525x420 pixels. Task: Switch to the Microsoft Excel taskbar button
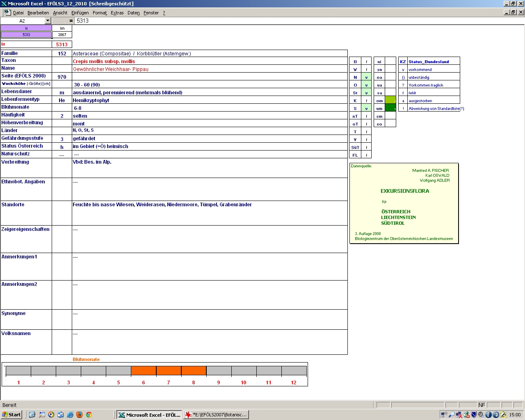point(149,415)
